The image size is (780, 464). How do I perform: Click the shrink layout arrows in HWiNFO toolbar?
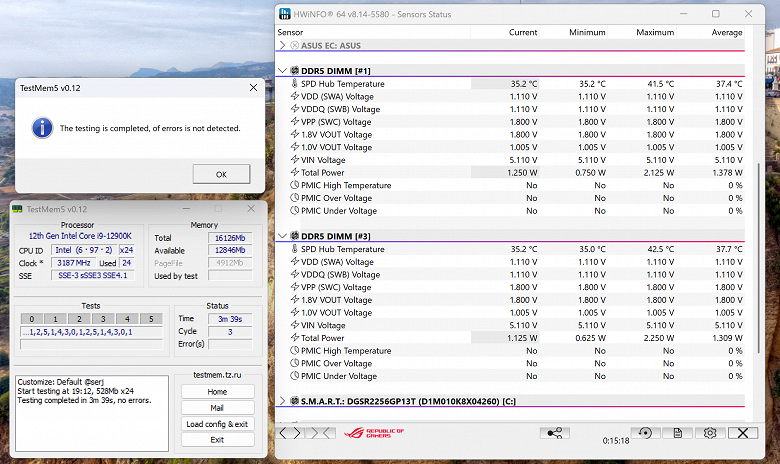tap(320, 433)
